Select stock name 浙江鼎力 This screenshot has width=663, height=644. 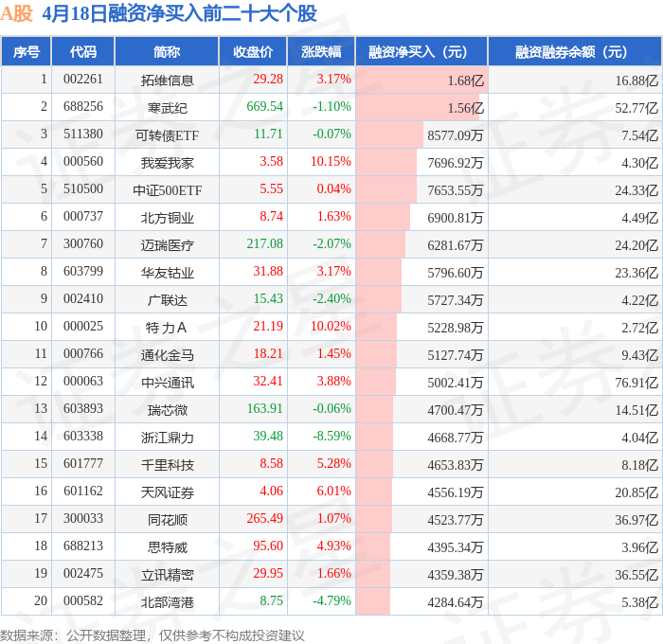click(168, 438)
